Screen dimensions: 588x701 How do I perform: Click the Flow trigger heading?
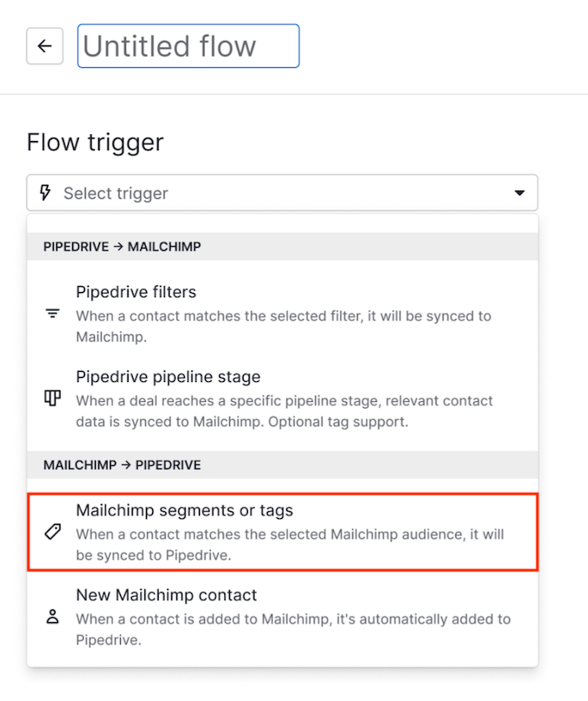pos(95,142)
